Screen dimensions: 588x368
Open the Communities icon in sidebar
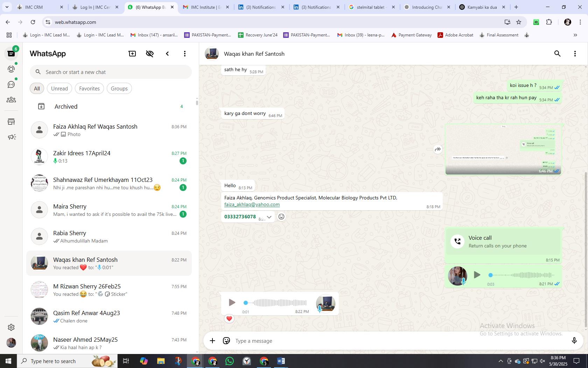click(x=11, y=100)
